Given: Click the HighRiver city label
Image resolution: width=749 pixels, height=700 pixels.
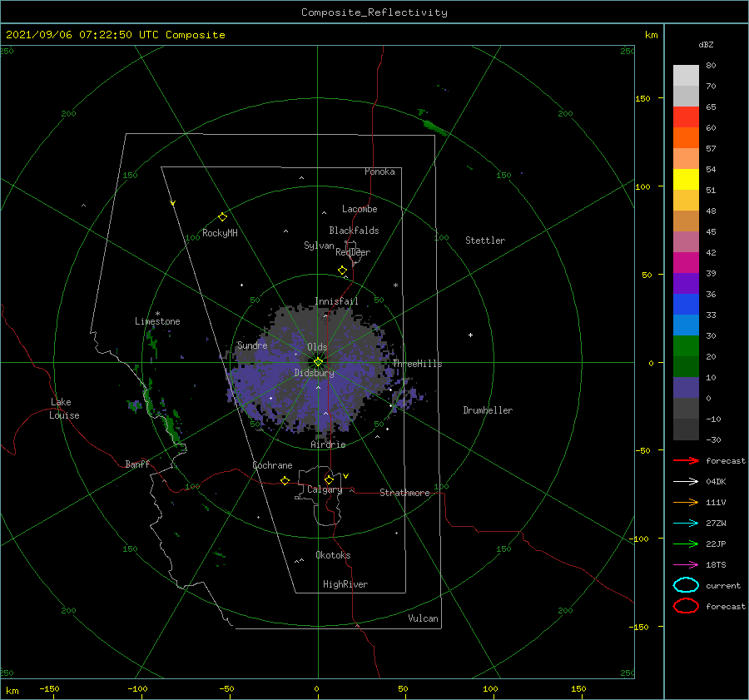Looking at the screenshot, I should pos(345,584).
